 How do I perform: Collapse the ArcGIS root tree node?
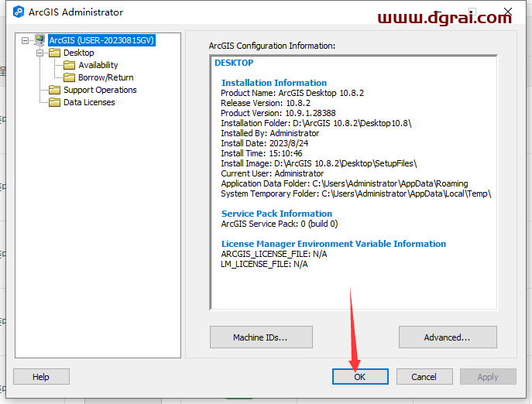[x=25, y=41]
